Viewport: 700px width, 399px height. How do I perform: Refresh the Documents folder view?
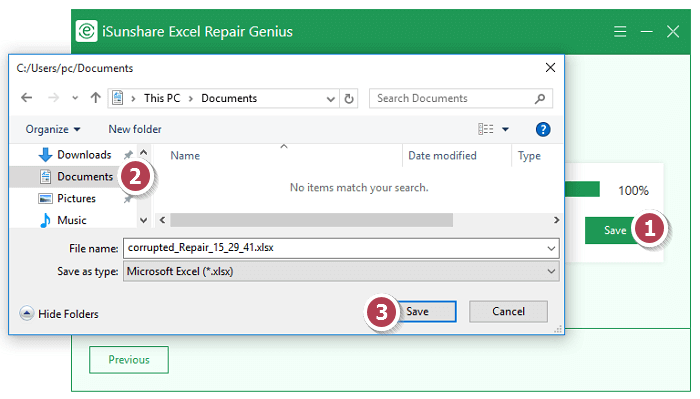click(349, 99)
